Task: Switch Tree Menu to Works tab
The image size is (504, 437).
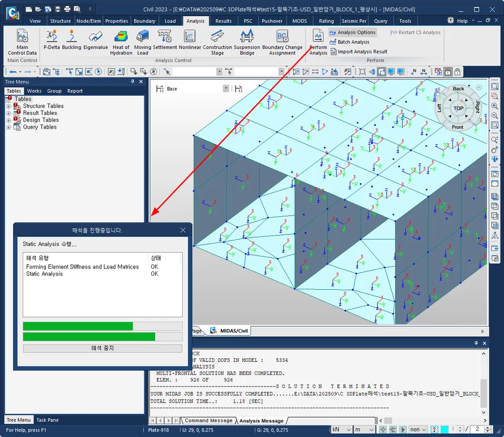Action: 34,91
